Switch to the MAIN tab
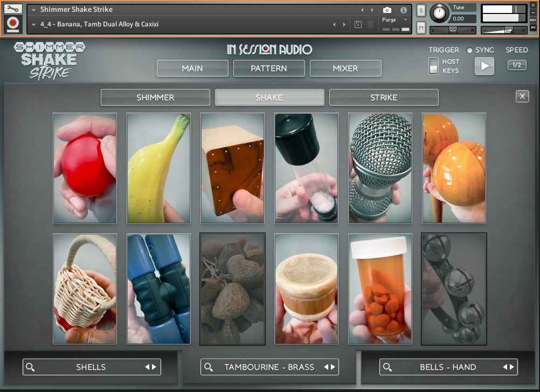Image resolution: width=540 pixels, height=392 pixels. [192, 68]
